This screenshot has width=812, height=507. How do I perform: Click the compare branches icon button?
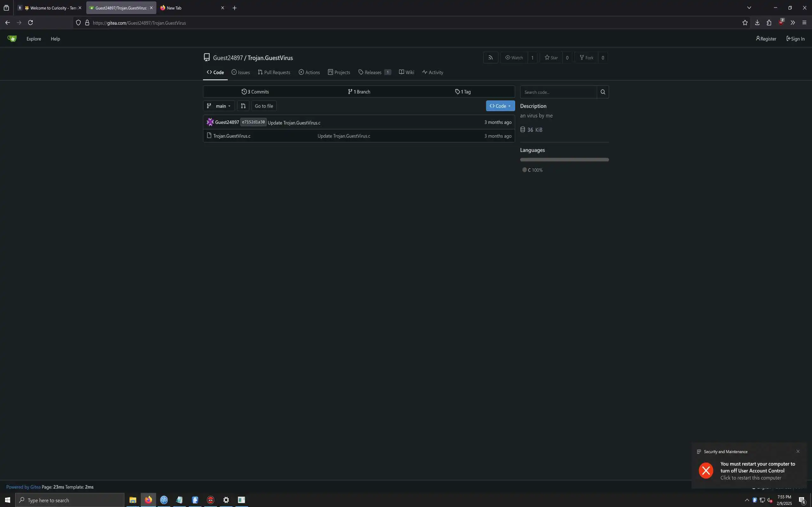point(243,106)
